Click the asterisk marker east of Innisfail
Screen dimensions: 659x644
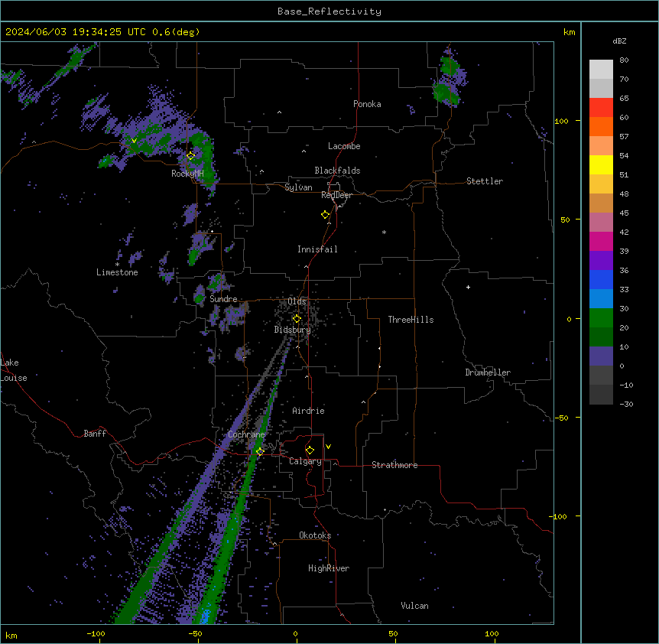coord(384,232)
